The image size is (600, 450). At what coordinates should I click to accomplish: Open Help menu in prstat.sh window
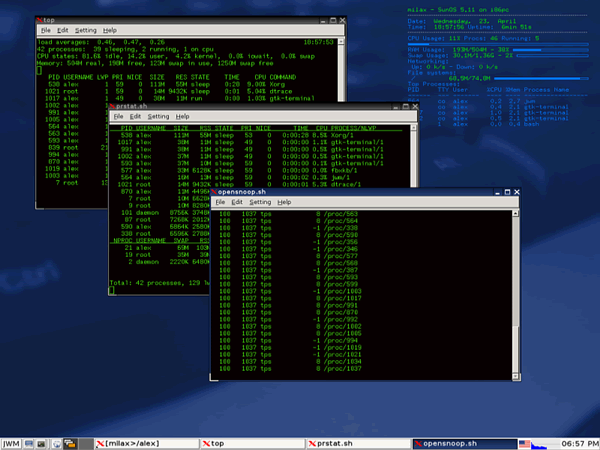(x=182, y=116)
